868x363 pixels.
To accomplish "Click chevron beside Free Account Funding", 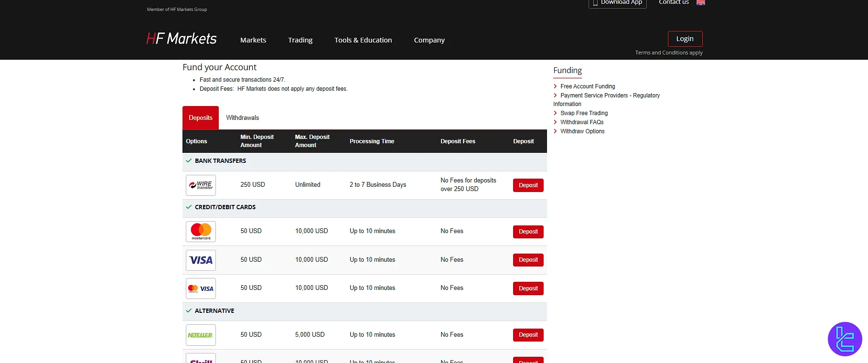I will pyautogui.click(x=555, y=86).
